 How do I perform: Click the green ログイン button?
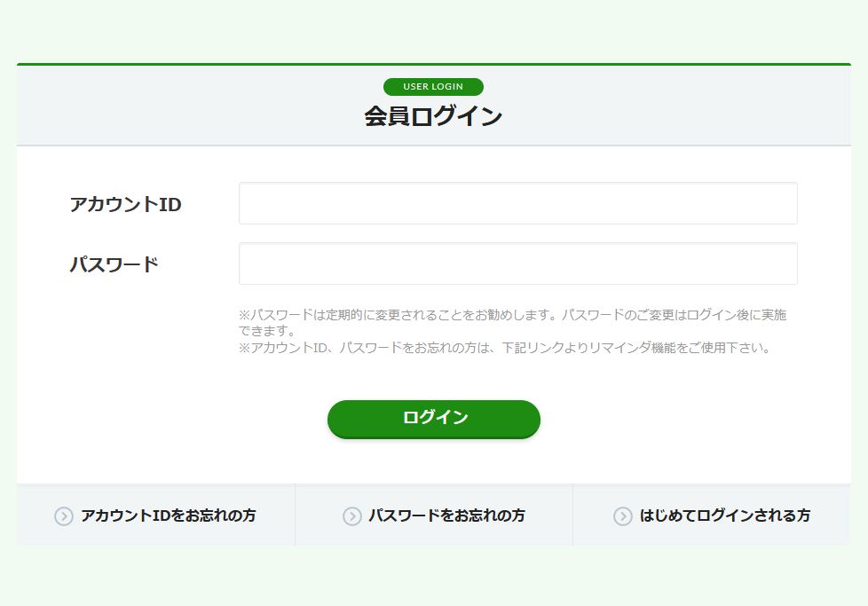pyautogui.click(x=433, y=419)
